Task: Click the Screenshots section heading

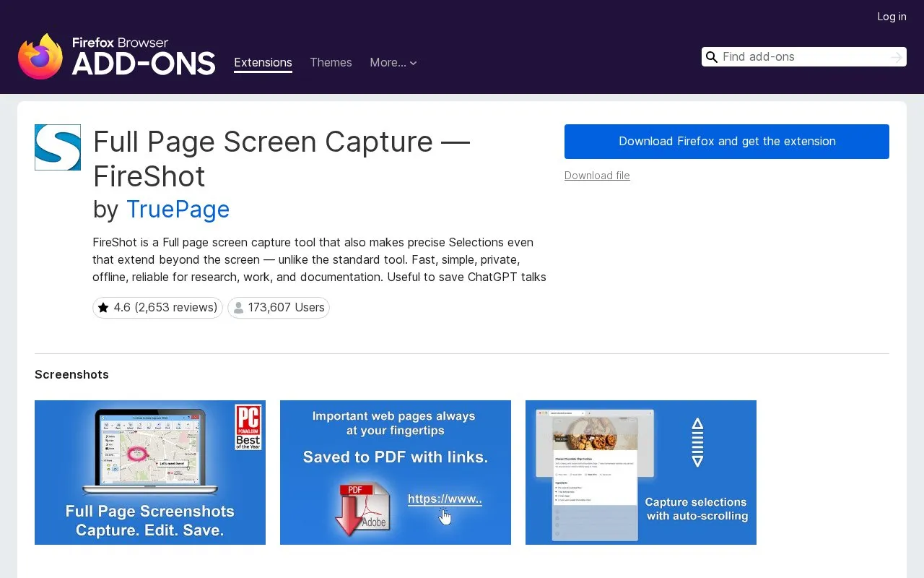Action: [71, 374]
